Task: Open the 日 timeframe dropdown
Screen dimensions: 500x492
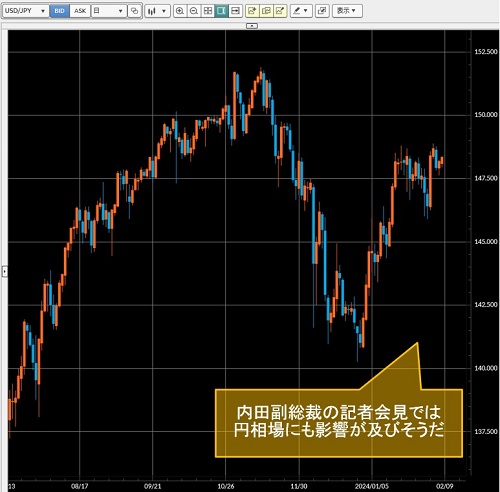Action: (x=108, y=11)
